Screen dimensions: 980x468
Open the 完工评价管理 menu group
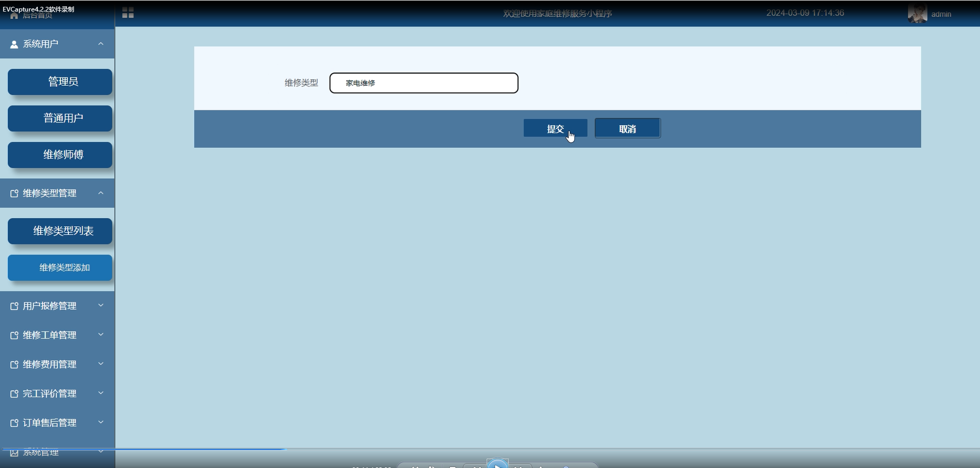click(57, 393)
